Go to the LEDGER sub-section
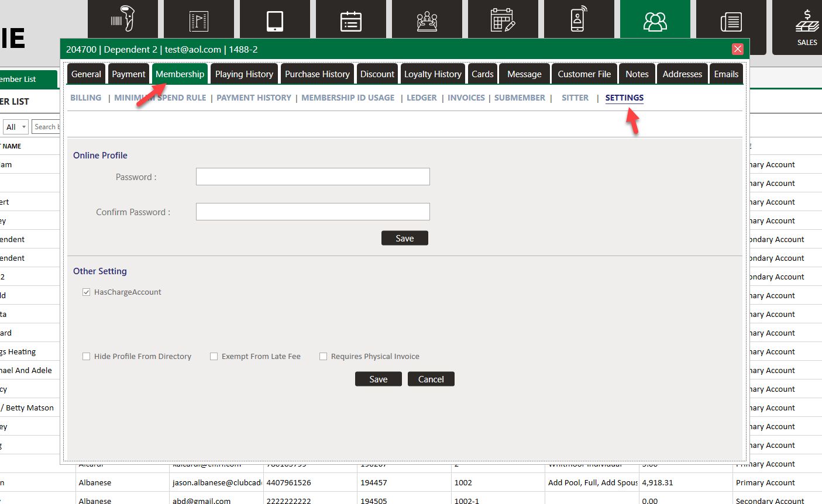 422,98
